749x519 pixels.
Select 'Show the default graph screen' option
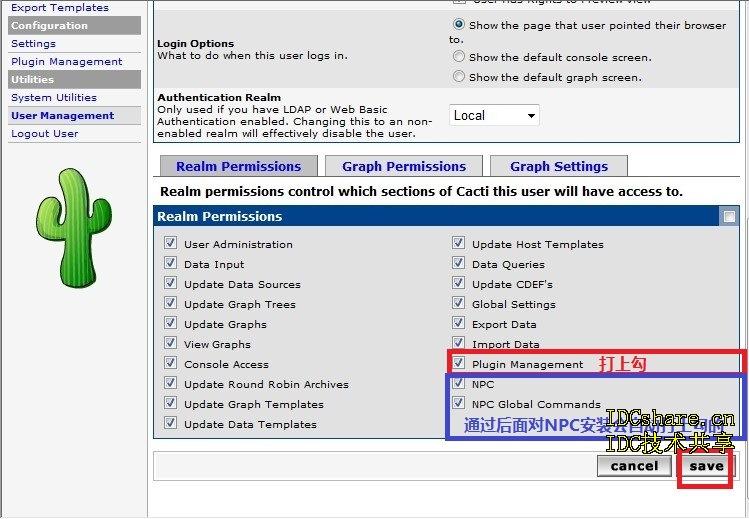tap(459, 76)
